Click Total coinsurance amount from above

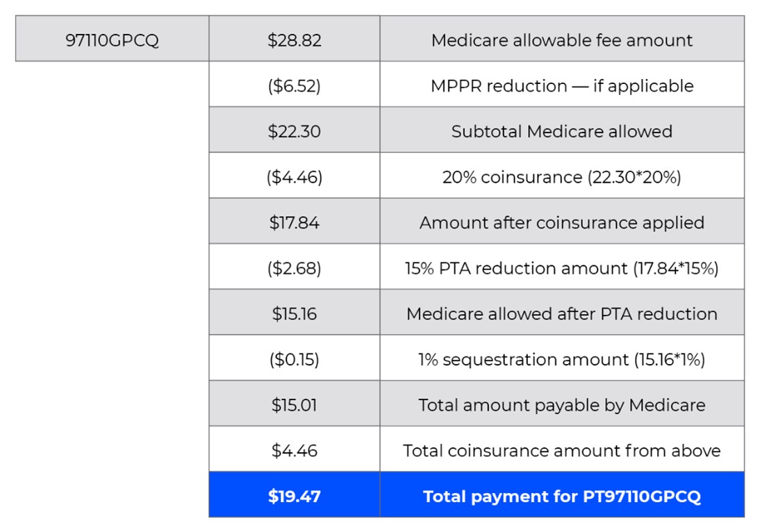point(561,451)
